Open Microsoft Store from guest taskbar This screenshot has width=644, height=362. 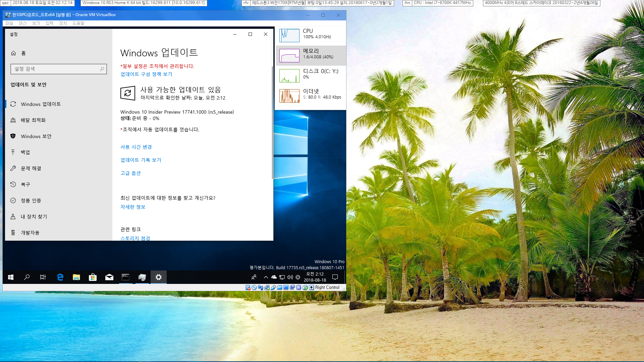tap(93, 277)
